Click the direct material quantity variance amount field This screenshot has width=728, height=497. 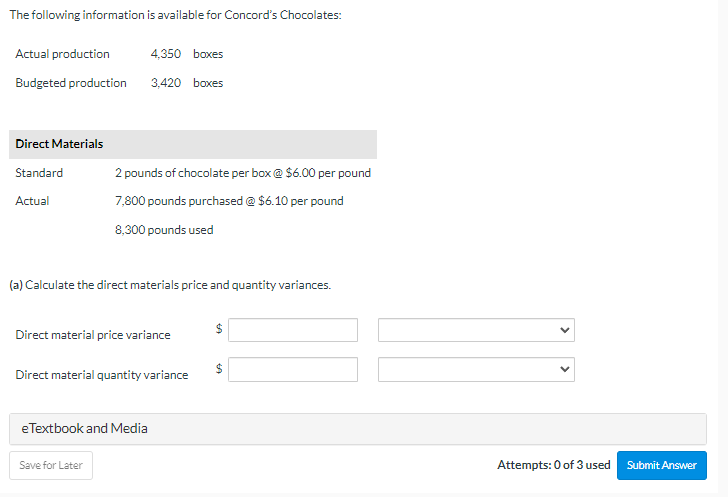click(x=292, y=369)
